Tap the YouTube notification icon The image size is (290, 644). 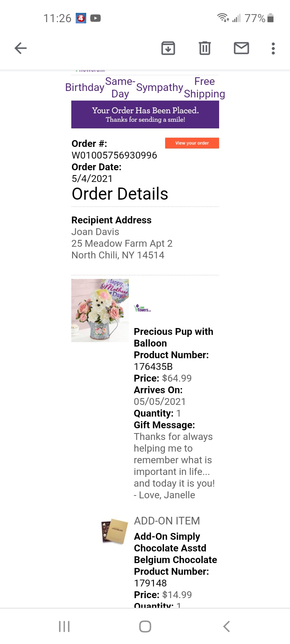(x=95, y=18)
